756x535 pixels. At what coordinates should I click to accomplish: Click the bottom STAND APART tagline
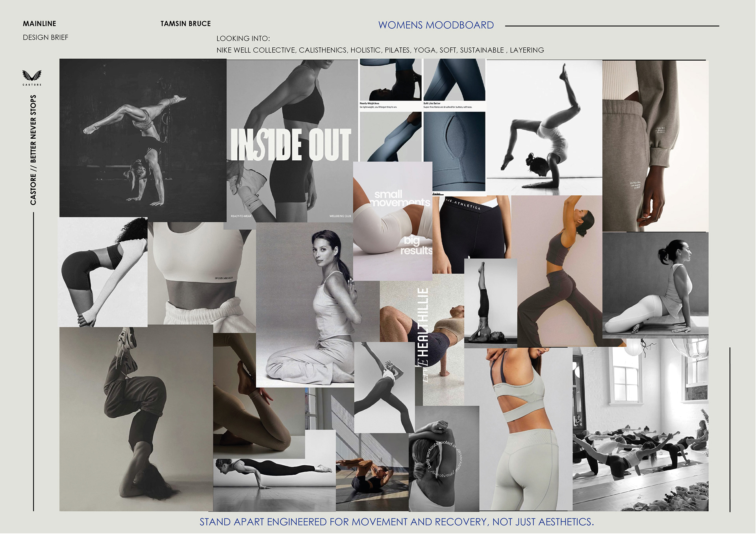(x=396, y=522)
